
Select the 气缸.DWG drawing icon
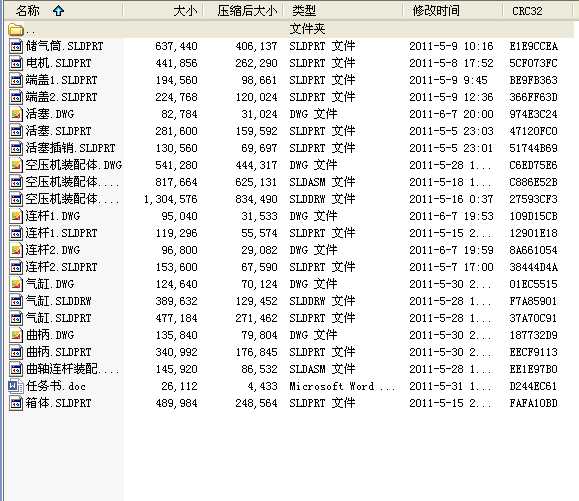click(x=16, y=284)
